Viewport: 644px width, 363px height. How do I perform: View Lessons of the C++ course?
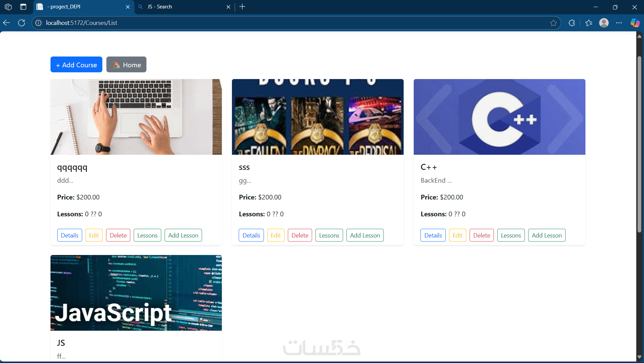511,235
